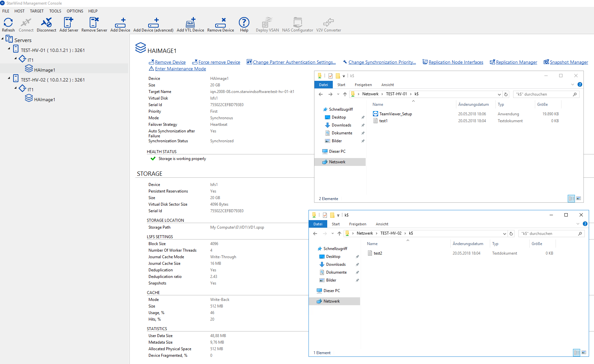Click the Connect toolbar icon
The width and height of the screenshot is (594, 364).
(26, 25)
